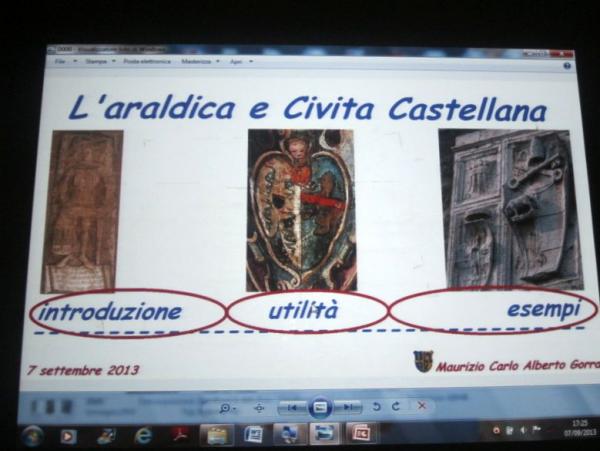Viewport: 600px width, 451px height.
Task: Switch to Photo Viewer taskbar button
Action: pyautogui.click(x=324, y=433)
